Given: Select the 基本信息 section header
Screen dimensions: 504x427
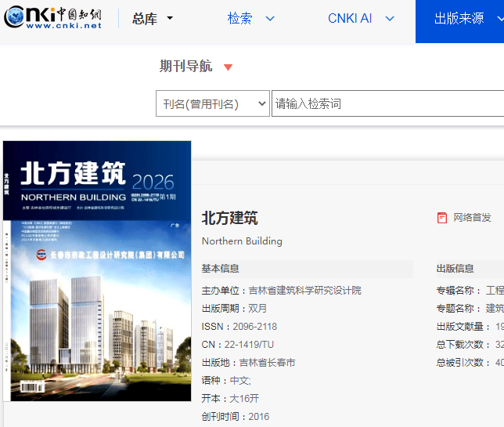Looking at the screenshot, I should 220,269.
